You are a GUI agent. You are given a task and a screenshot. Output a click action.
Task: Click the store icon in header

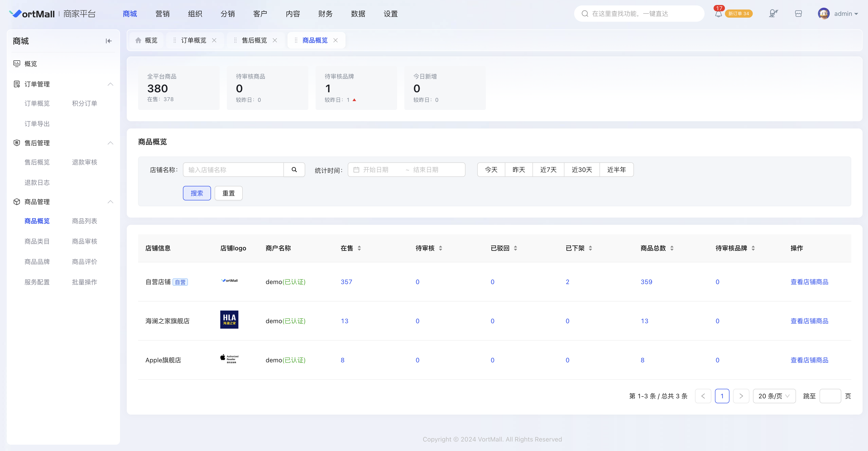[x=798, y=14]
